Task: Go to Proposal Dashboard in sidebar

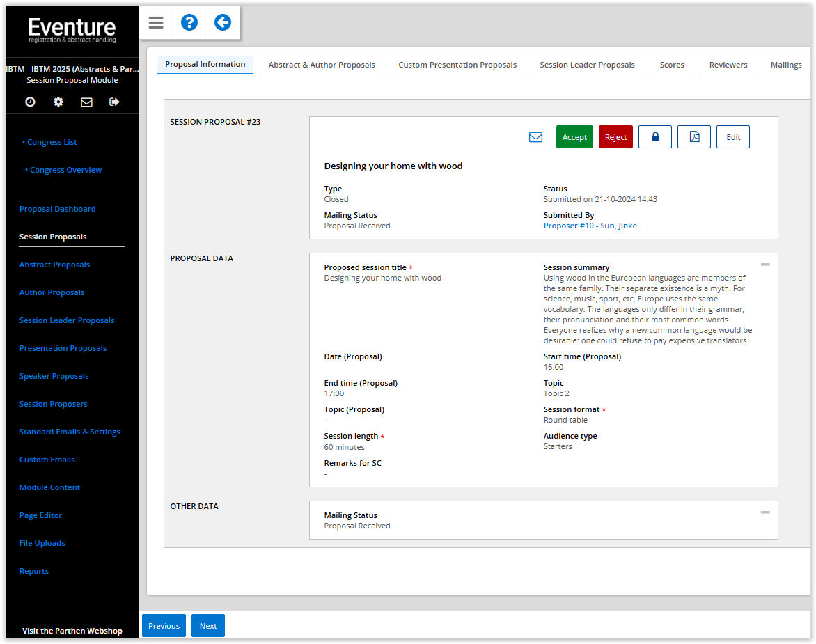Action: pos(58,209)
